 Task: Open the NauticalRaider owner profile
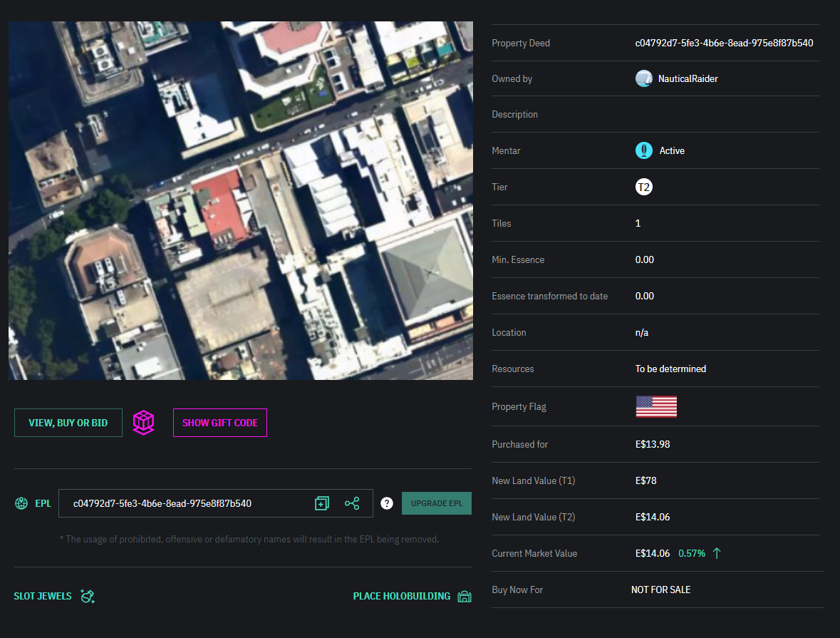688,78
